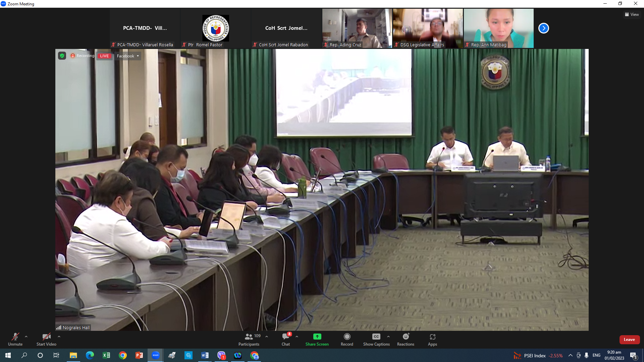
Task: Open second Chrome profile icon on taskbar
Action: 254,355
